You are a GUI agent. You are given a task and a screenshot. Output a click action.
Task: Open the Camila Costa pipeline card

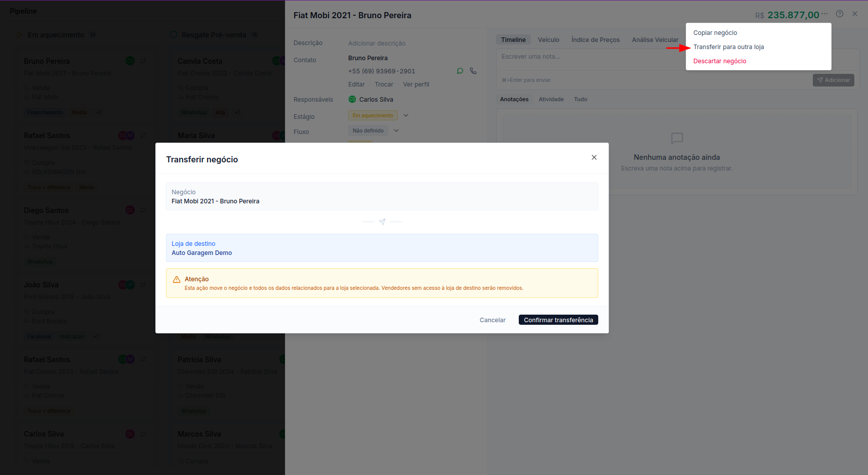[x=229, y=85]
